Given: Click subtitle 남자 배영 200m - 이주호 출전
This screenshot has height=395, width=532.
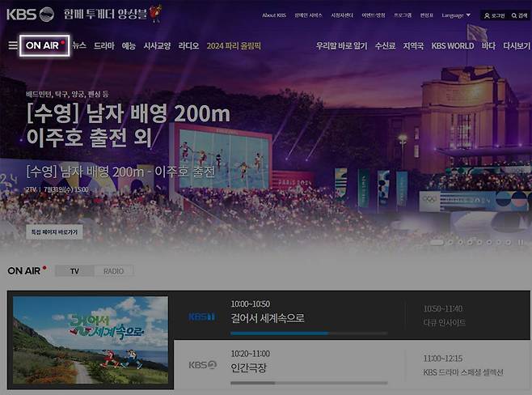Looking at the screenshot, I should 120,172.
